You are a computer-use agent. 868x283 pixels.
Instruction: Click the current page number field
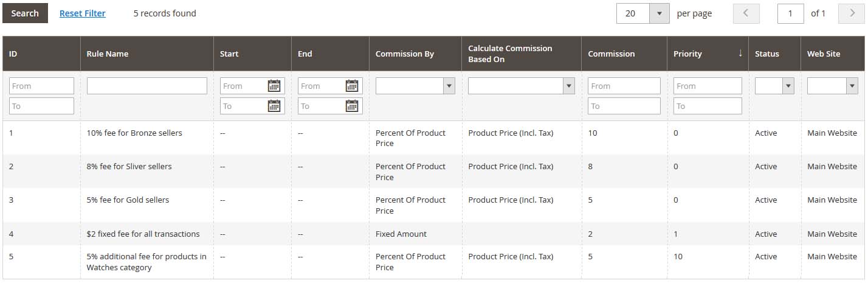pos(791,13)
